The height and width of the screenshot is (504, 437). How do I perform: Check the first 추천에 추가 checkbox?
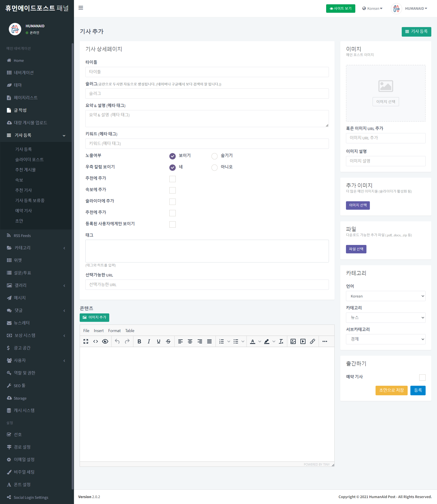click(173, 179)
